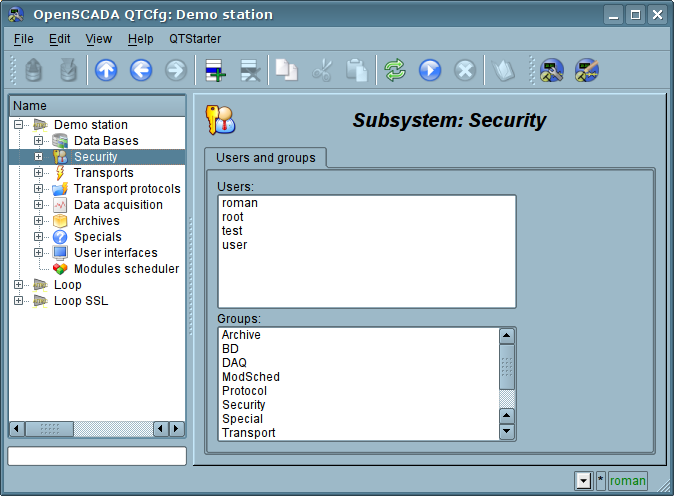Open the File menu
Viewport: 674px width, 496px height.
pos(23,39)
